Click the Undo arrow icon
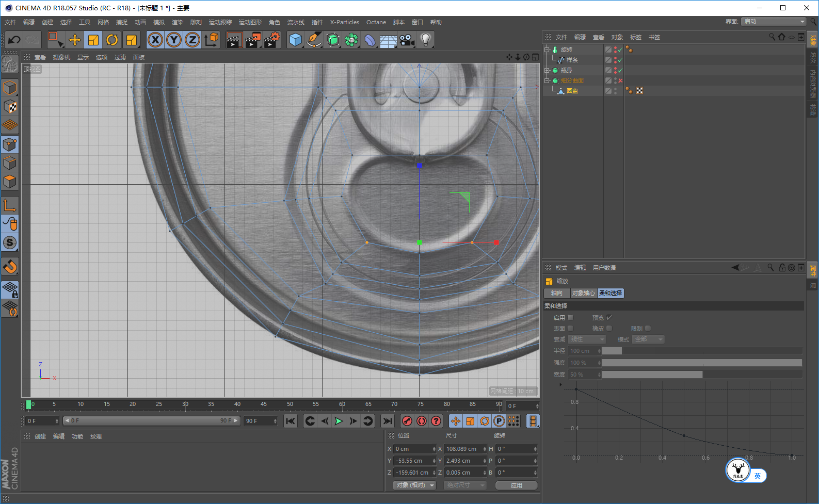The width and height of the screenshot is (819, 504). coord(14,40)
